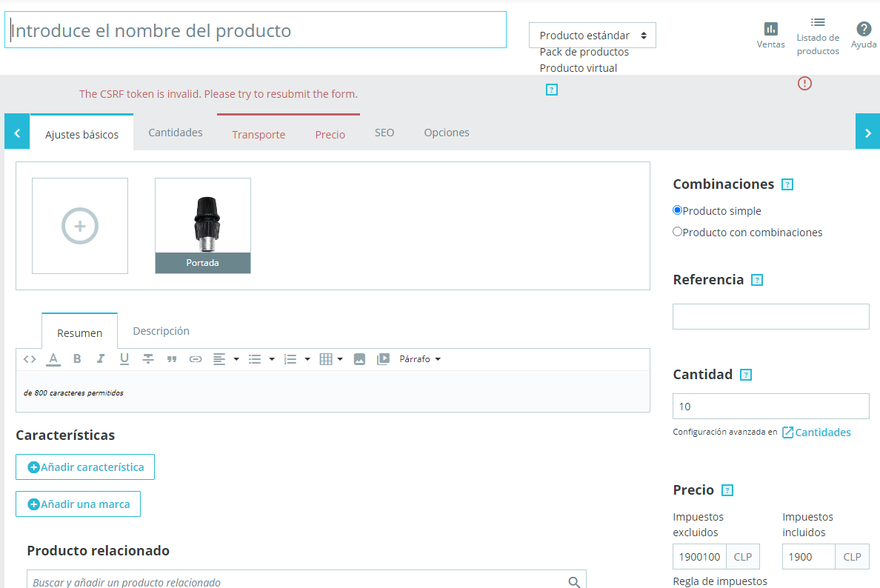Viewport: 880px width, 588px height.
Task: Open the Producto estándar type dropdown
Action: coord(592,36)
